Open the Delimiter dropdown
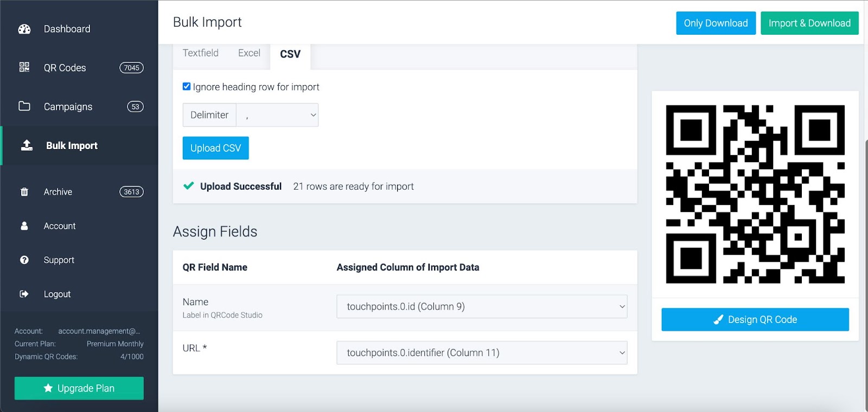Screen dimensions: 868x412 [277, 115]
